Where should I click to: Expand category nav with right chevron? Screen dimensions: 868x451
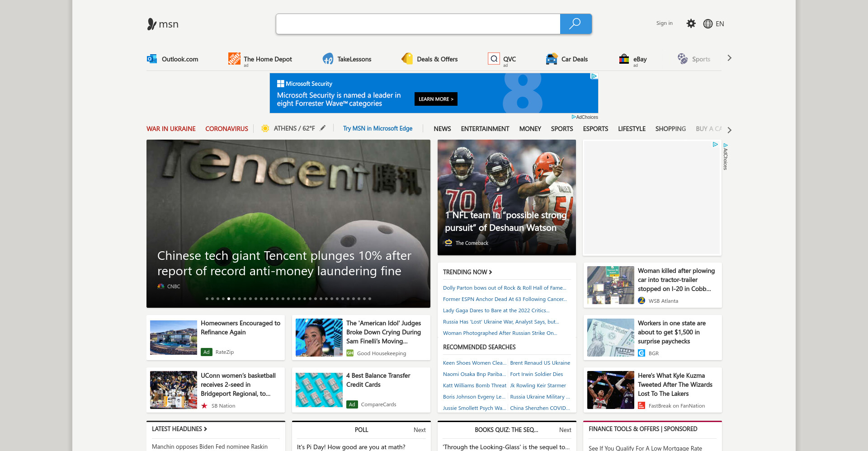click(729, 130)
